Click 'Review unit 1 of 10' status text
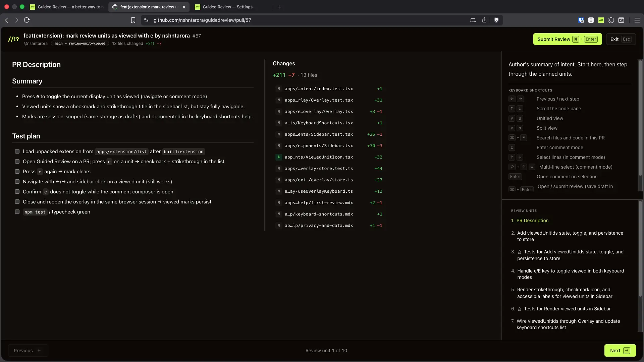 tap(326, 351)
